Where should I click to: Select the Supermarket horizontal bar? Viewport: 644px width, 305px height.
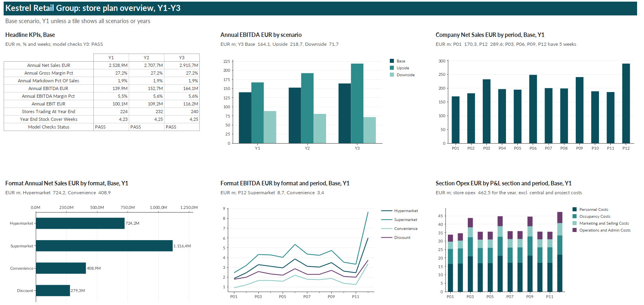pyautogui.click(x=104, y=246)
